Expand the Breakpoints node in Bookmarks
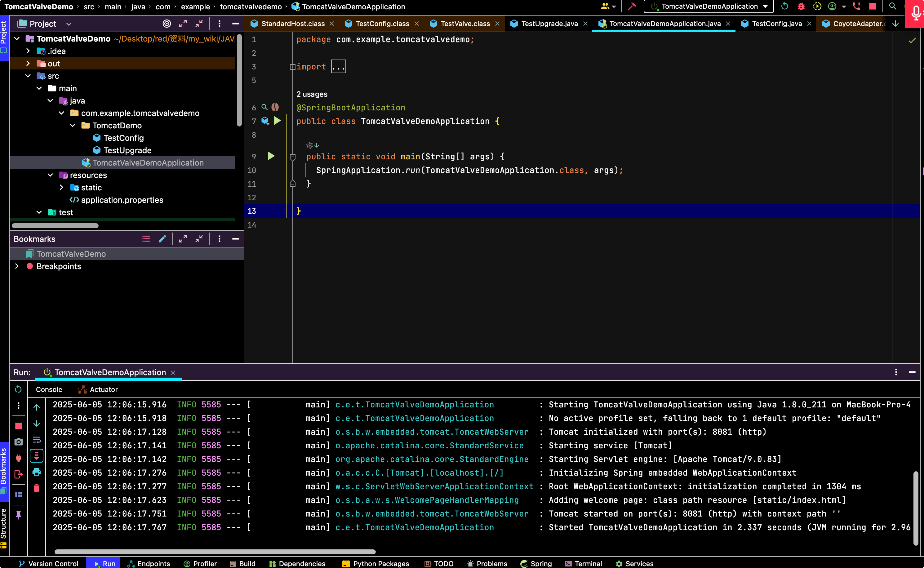The image size is (924, 568). point(16,266)
